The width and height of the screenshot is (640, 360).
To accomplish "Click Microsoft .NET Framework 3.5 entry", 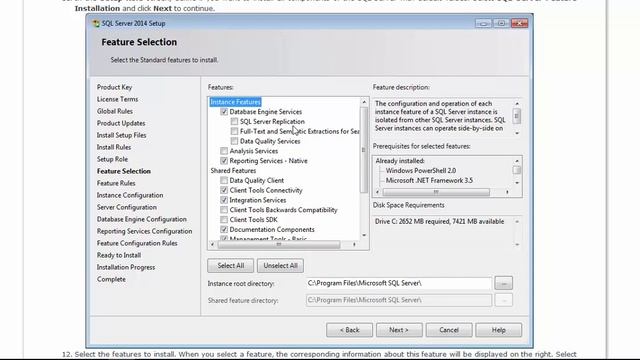I will point(429,180).
